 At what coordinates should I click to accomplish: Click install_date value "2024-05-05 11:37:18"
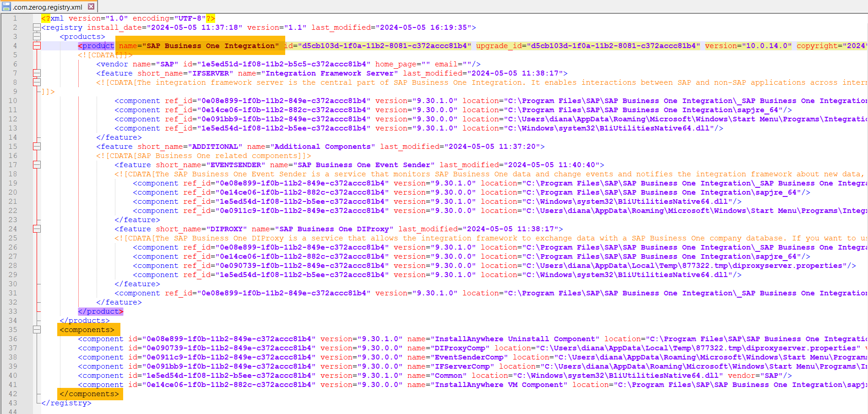(x=195, y=27)
